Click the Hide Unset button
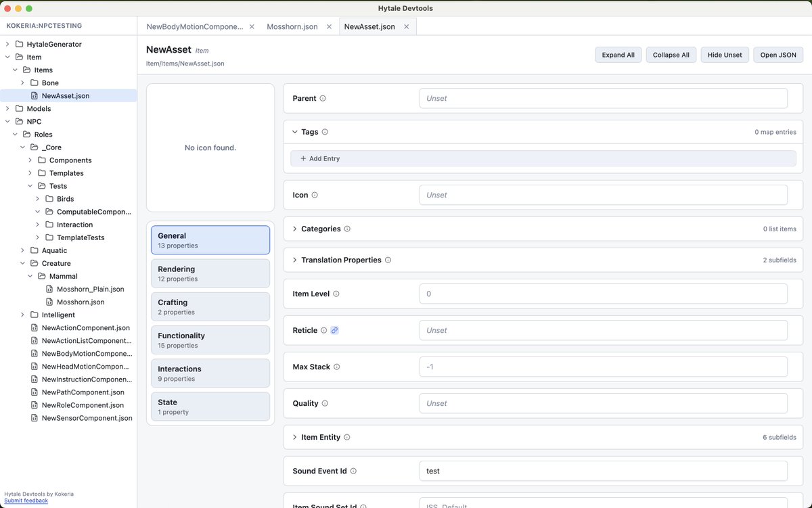Viewport: 812px width, 508px height. click(x=725, y=55)
